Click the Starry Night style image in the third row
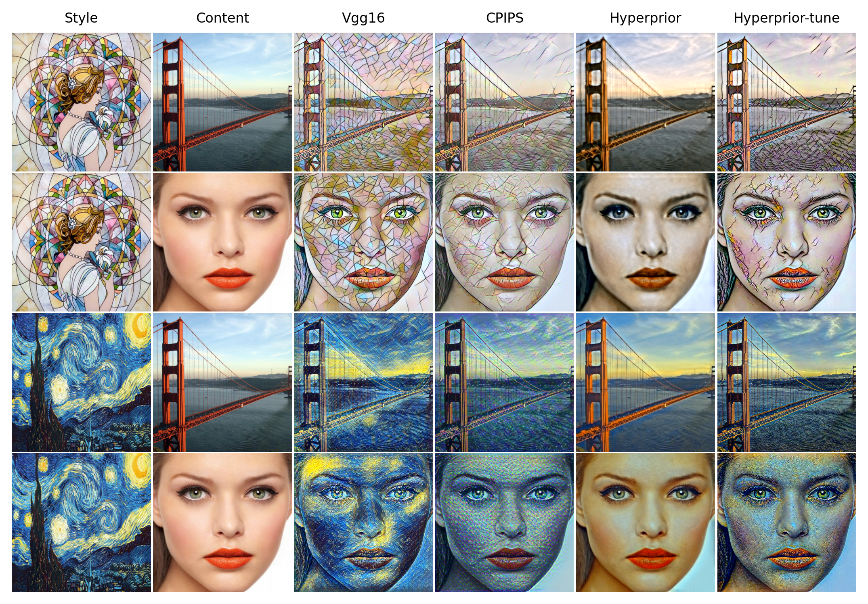The image size is (868, 604). [x=81, y=382]
